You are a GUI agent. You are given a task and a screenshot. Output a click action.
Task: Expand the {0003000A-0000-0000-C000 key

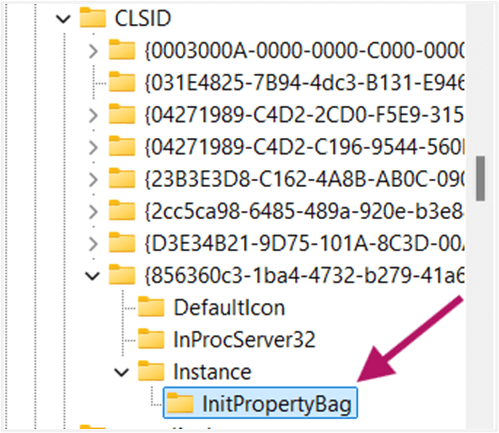pos(93,51)
